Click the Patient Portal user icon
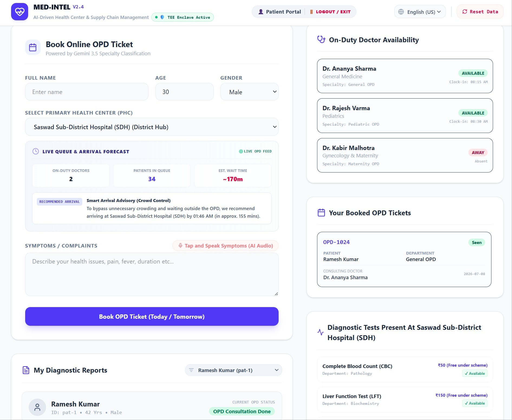The height and width of the screenshot is (420, 512). [x=261, y=12]
